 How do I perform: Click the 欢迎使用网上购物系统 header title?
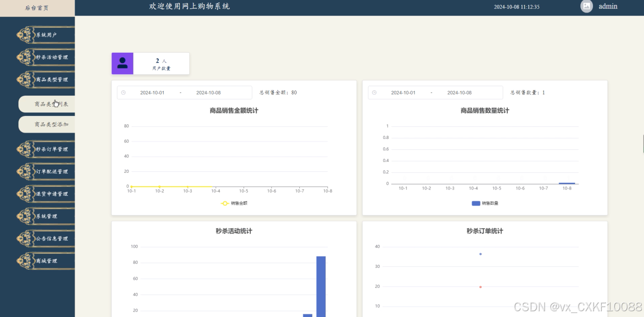pyautogui.click(x=190, y=6)
